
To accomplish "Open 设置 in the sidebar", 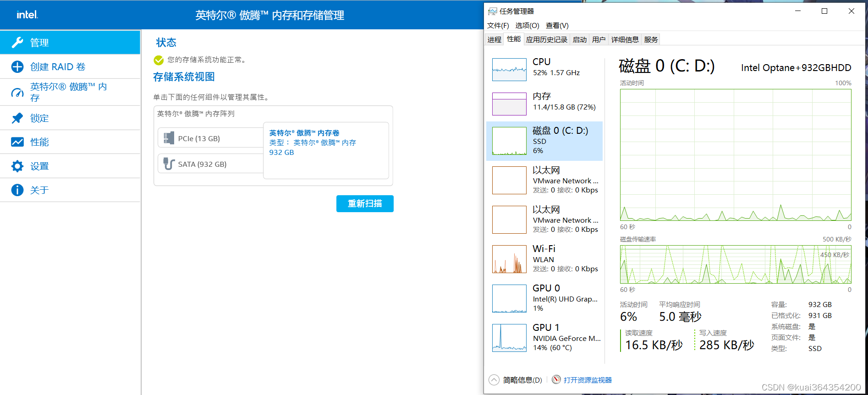I will coord(70,166).
